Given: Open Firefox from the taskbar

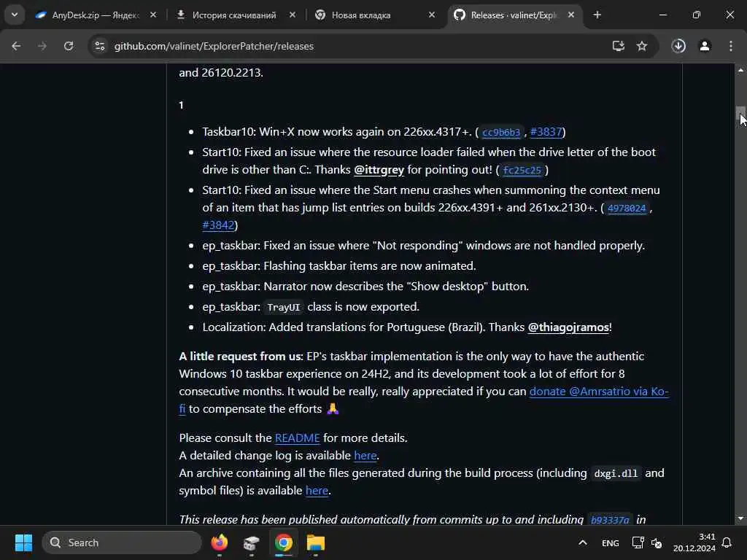Looking at the screenshot, I should [x=219, y=542].
